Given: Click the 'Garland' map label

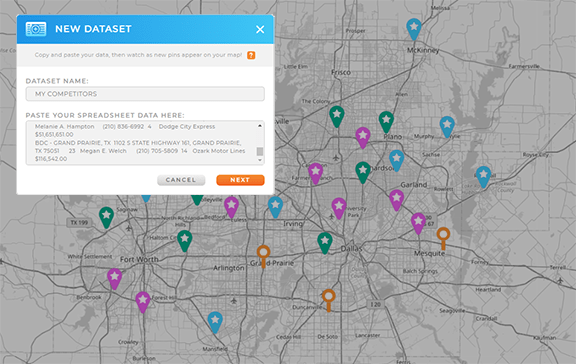Looking at the screenshot, I should tap(414, 185).
